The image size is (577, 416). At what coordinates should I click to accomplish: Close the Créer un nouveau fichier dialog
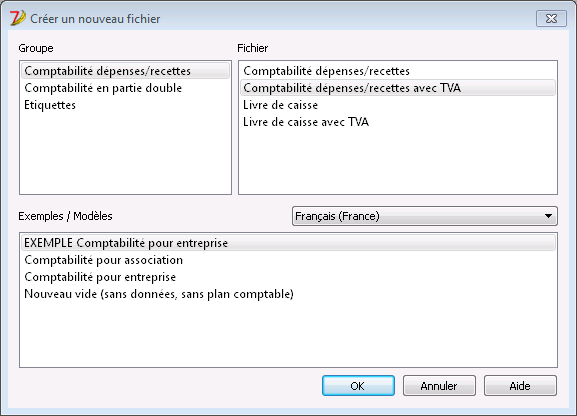coord(551,19)
